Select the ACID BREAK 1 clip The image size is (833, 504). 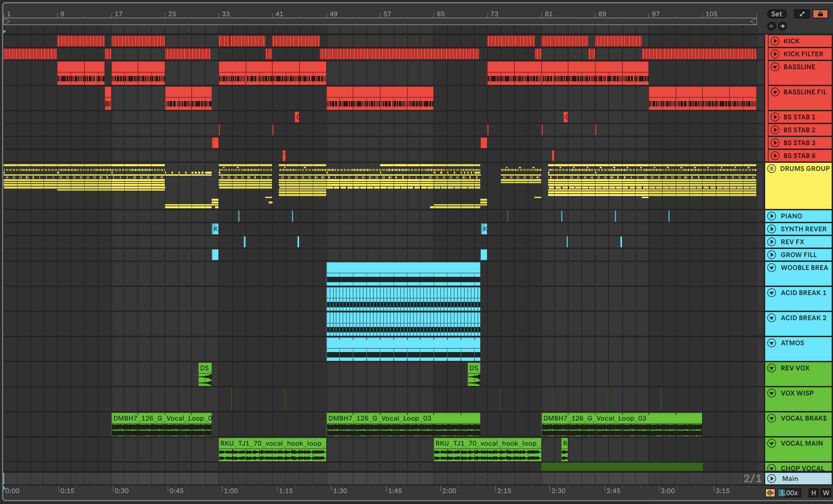click(403, 299)
